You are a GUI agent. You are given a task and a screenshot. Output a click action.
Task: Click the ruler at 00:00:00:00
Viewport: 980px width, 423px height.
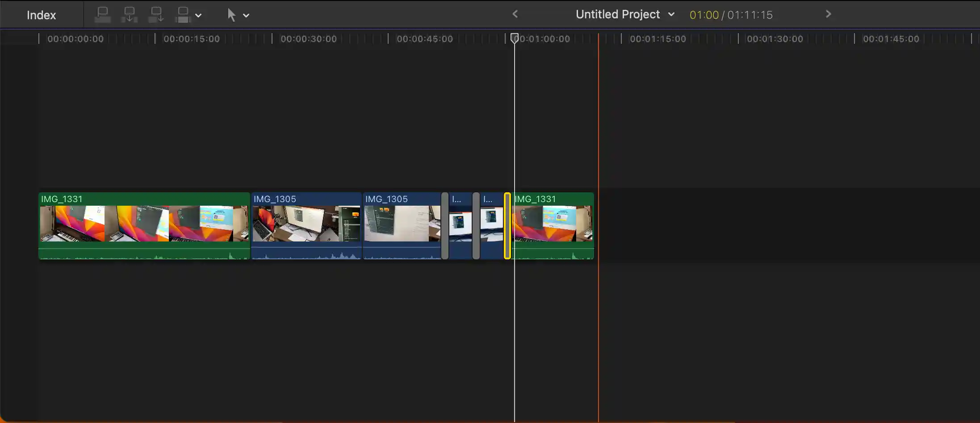pyautogui.click(x=75, y=39)
